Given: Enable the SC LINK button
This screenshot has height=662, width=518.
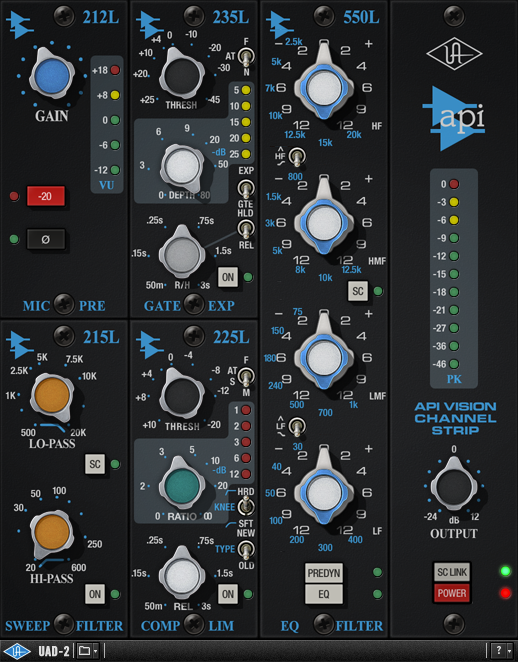Looking at the screenshot, I should (x=452, y=572).
